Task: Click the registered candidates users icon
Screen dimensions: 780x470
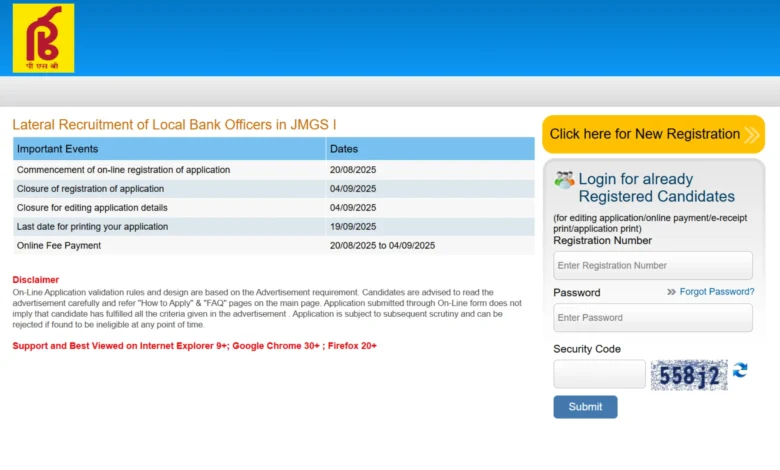Action: 564,180
